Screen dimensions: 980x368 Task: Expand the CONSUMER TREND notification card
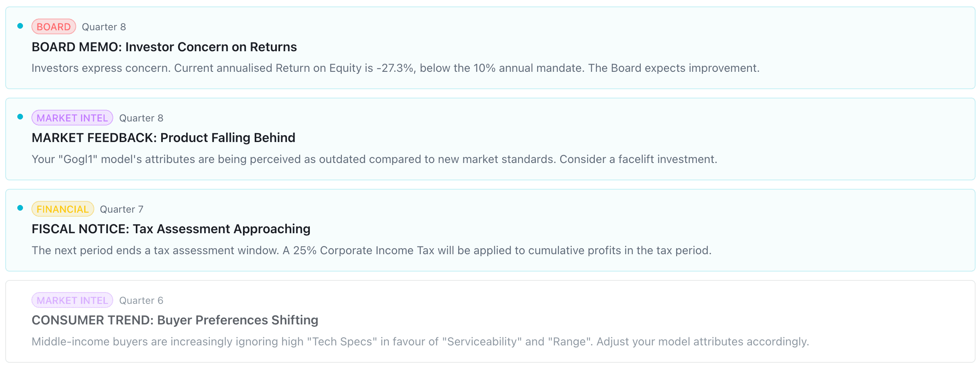490,321
